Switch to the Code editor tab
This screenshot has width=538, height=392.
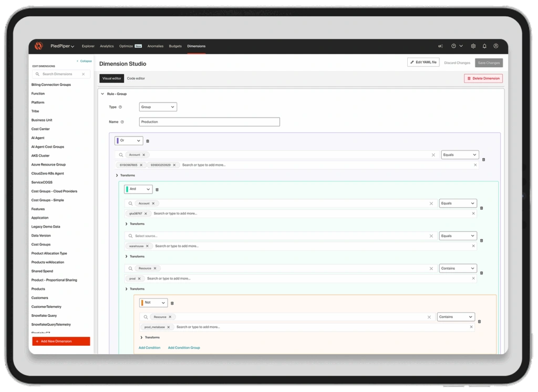pos(136,78)
